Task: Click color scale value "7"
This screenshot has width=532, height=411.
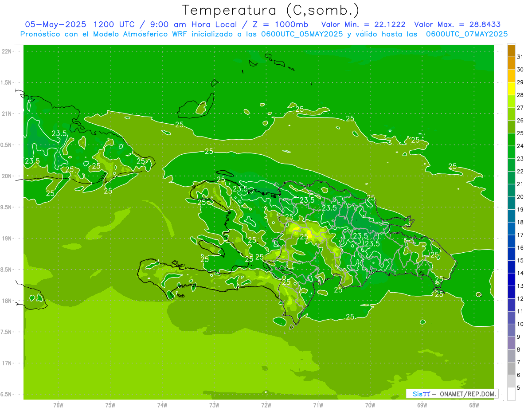Action: pyautogui.click(x=519, y=362)
